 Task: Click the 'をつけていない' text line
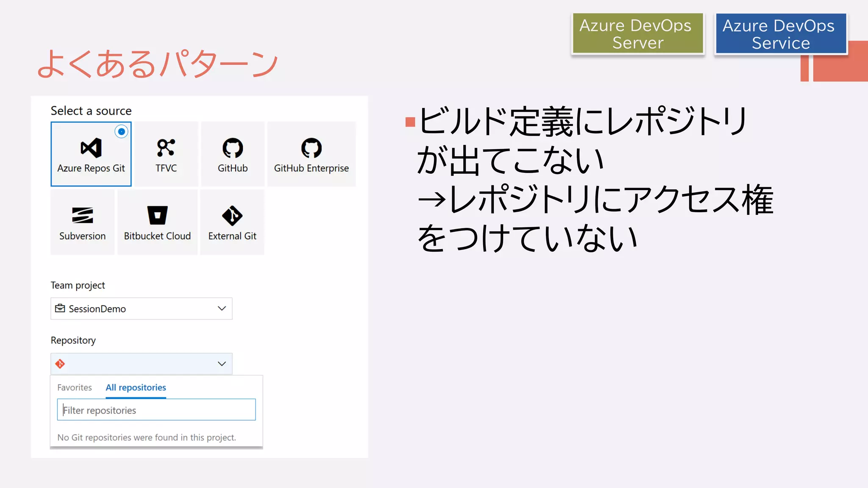pyautogui.click(x=527, y=238)
